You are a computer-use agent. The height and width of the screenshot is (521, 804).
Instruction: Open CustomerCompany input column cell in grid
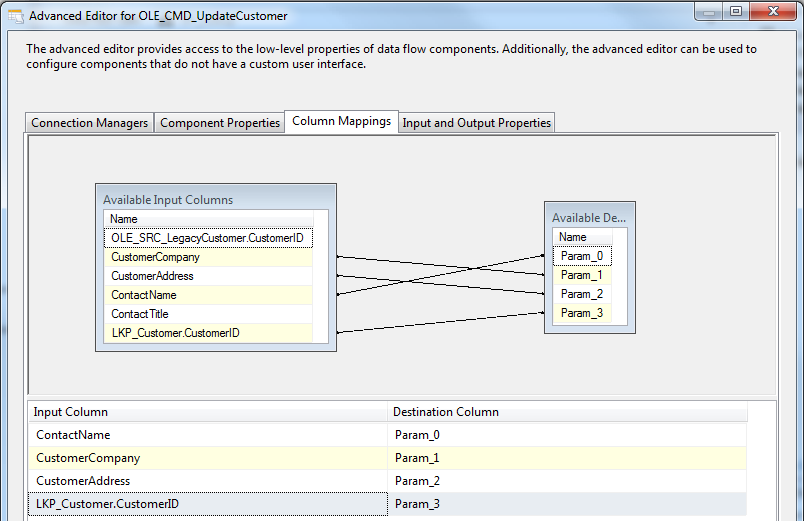click(x=208, y=458)
